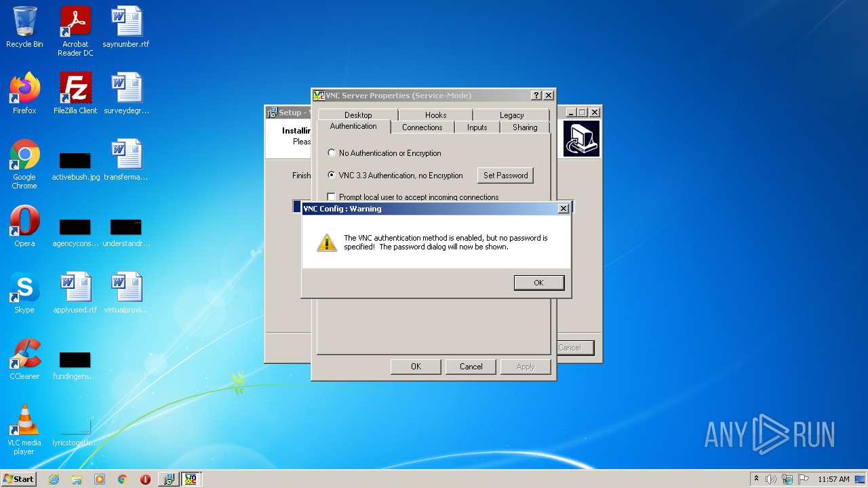
Task: Enable prompt local user to accept connections
Action: pos(413,197)
